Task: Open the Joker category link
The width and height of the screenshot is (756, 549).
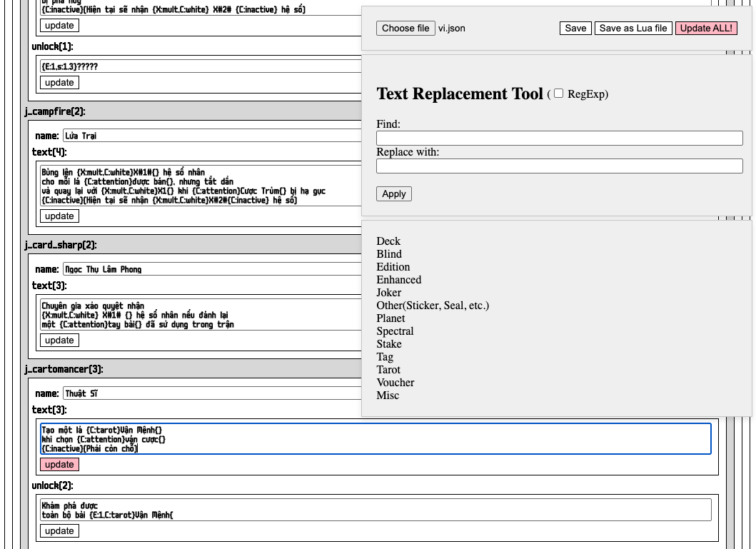Action: coord(389,293)
